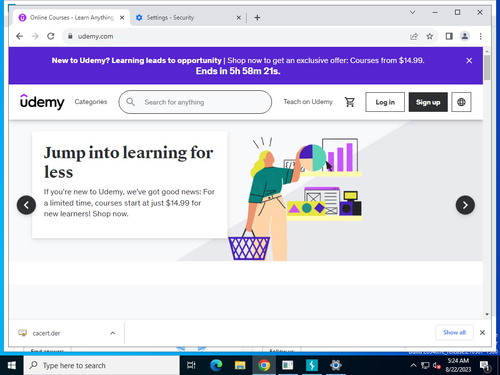
Task: Click the Jump into learning for less heading
Action: pyautogui.click(x=128, y=162)
